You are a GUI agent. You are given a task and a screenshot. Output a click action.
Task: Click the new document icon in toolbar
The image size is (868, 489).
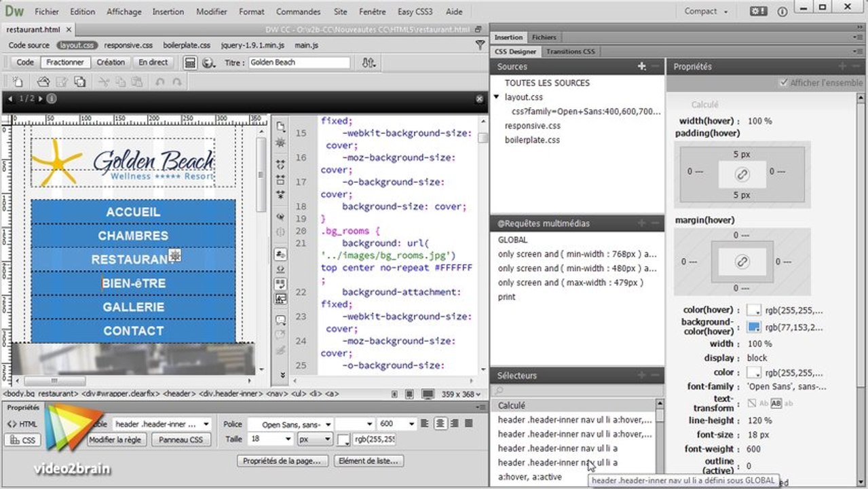(18, 81)
